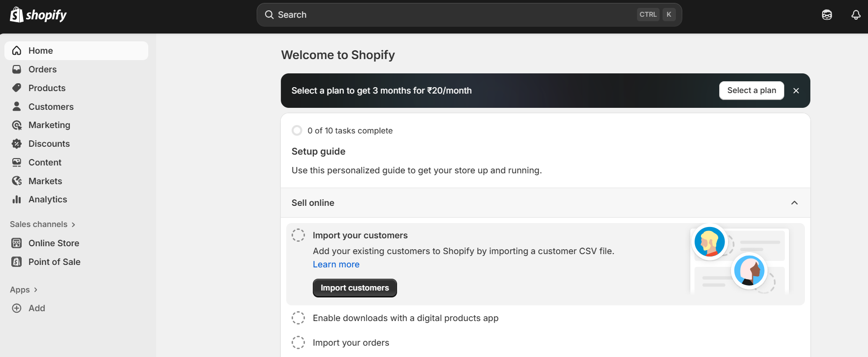
Task: Check the Enable downloads task circle
Action: coord(298,318)
